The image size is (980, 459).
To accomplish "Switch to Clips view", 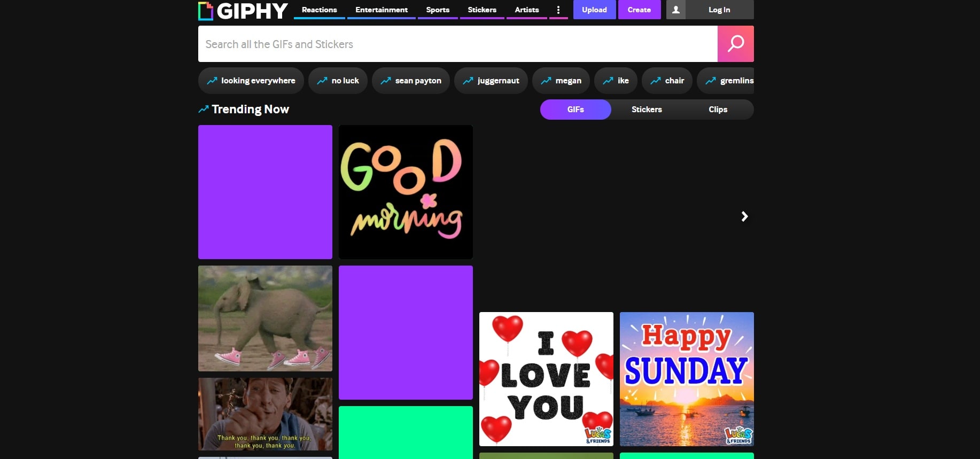I will click(x=718, y=110).
